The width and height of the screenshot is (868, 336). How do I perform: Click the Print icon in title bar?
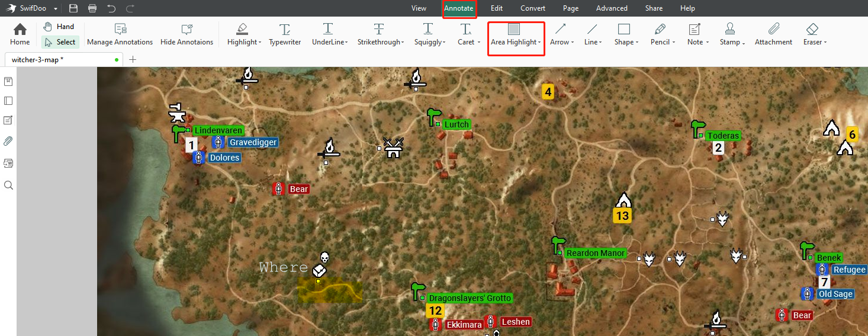[x=92, y=8]
